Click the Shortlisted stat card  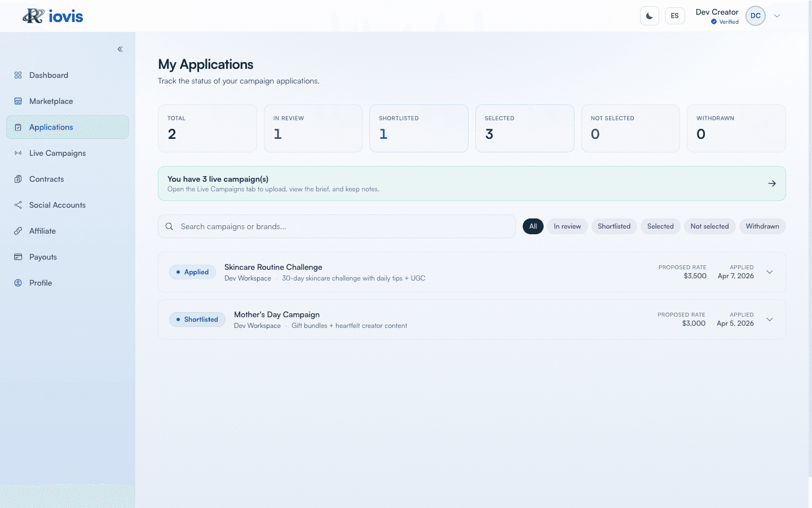(x=419, y=128)
